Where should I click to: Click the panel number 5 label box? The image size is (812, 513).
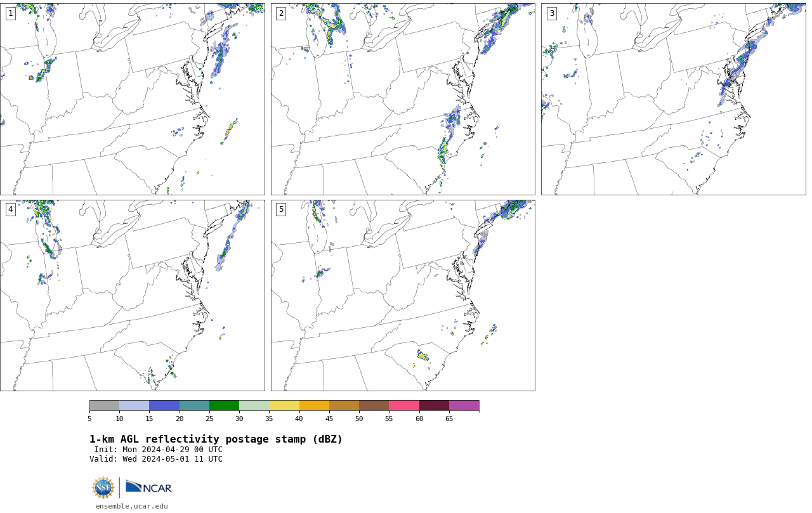point(281,209)
